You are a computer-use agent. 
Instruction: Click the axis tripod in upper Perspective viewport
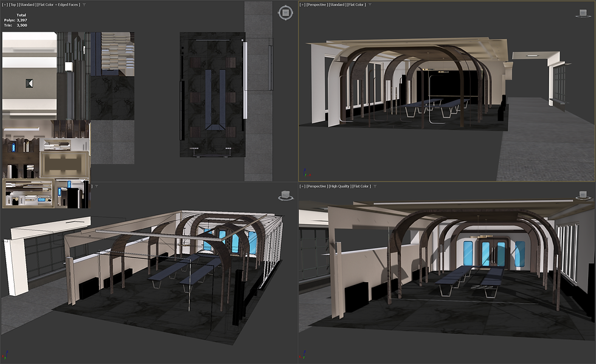point(307,173)
